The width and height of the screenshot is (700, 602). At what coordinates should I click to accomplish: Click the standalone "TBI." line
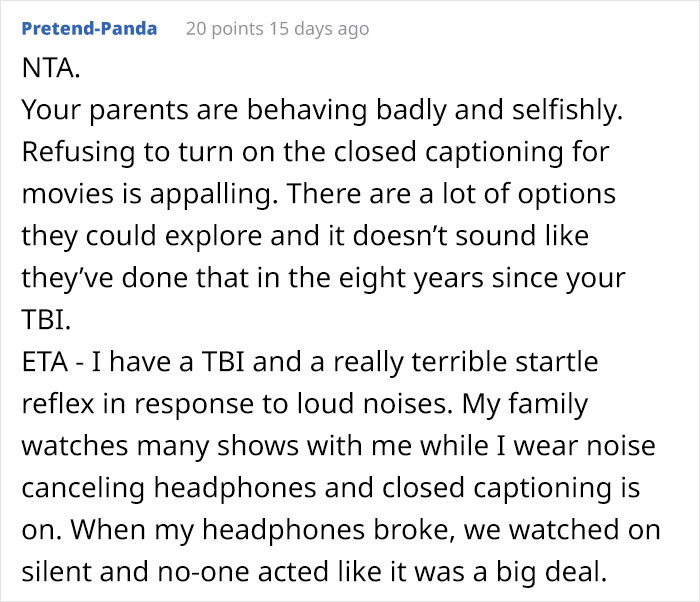46,320
